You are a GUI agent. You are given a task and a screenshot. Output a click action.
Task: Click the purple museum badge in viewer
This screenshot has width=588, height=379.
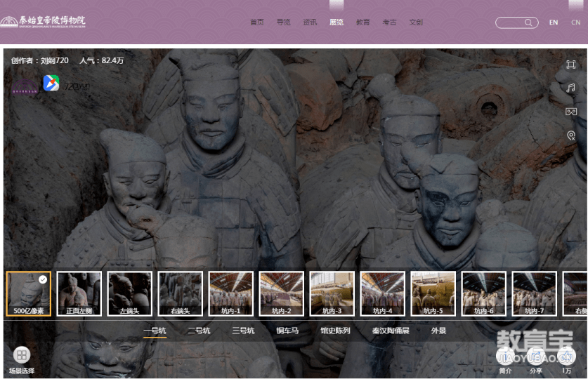coord(25,86)
